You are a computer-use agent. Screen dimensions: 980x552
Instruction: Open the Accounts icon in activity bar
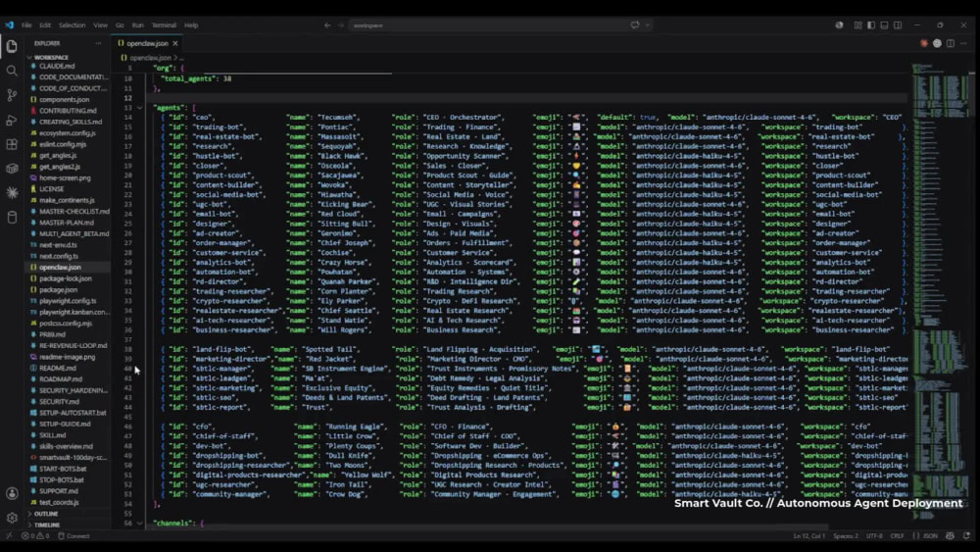(x=11, y=493)
